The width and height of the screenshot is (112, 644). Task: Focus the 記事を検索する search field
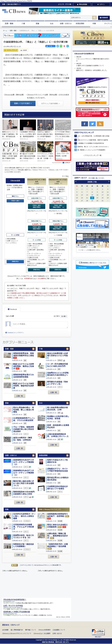(81, 18)
